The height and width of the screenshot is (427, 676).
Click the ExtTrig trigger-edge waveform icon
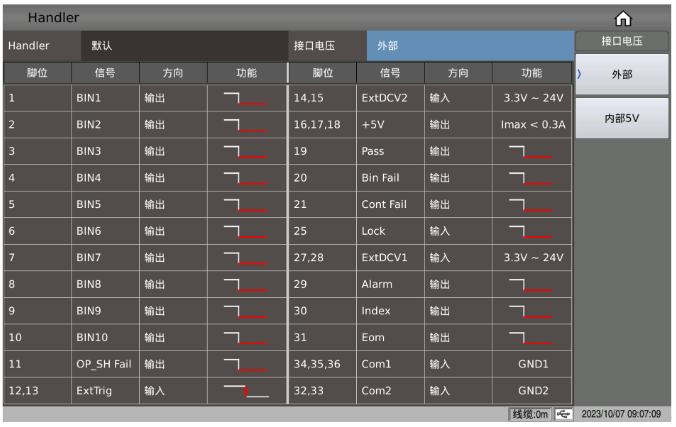(246, 391)
